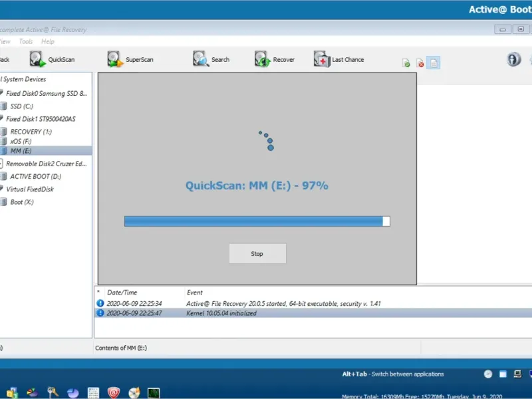Open the disc burner taskbar icon
Screen dimensions: 532x399
tap(134, 393)
